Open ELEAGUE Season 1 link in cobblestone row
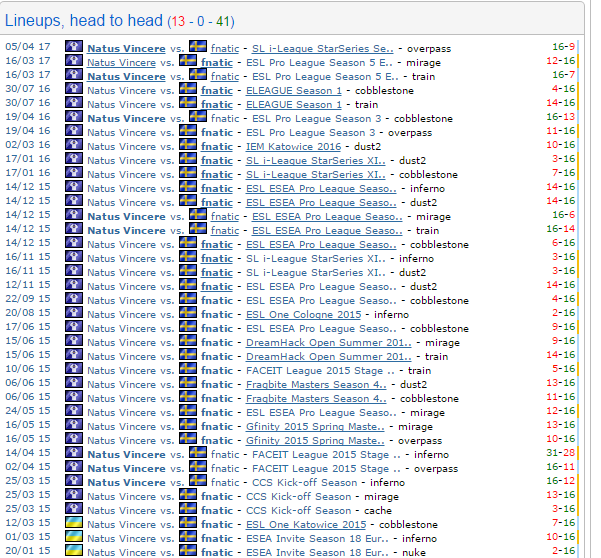Viewport: 601px width, 558px height. 294,90
